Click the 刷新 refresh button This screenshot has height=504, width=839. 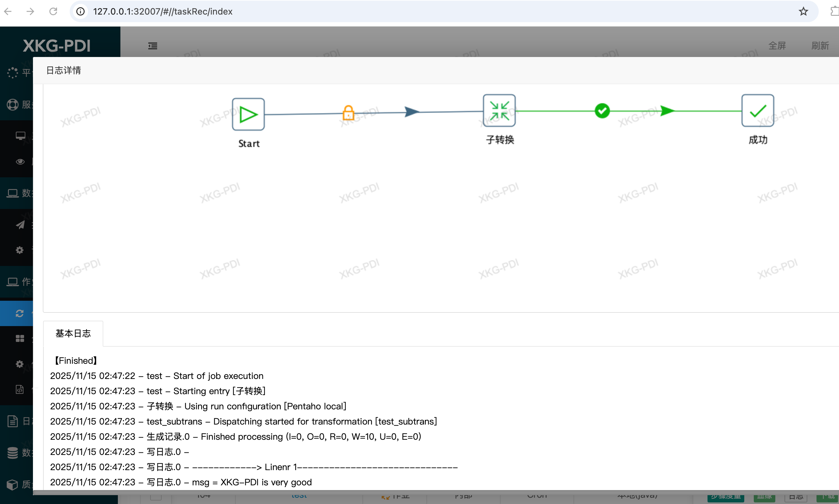pyautogui.click(x=820, y=46)
